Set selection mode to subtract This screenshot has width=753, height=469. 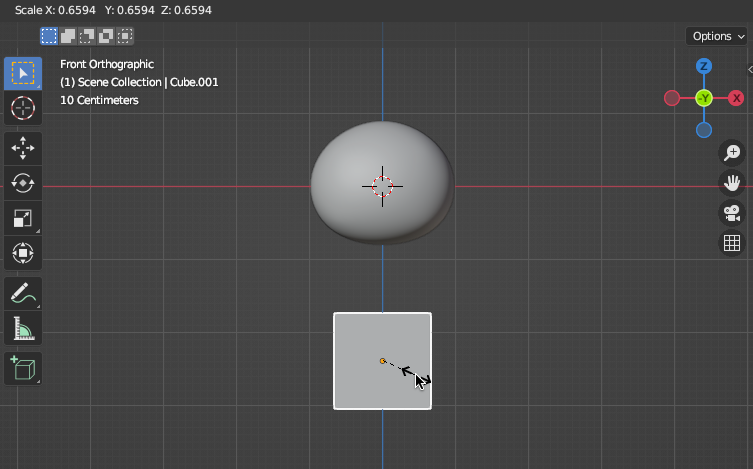87,36
